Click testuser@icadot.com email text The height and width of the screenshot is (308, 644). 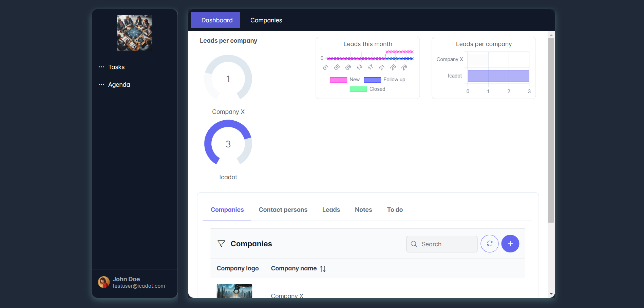139,286
